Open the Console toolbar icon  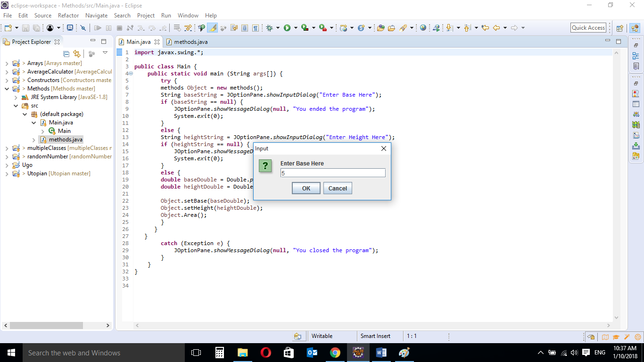70,28
